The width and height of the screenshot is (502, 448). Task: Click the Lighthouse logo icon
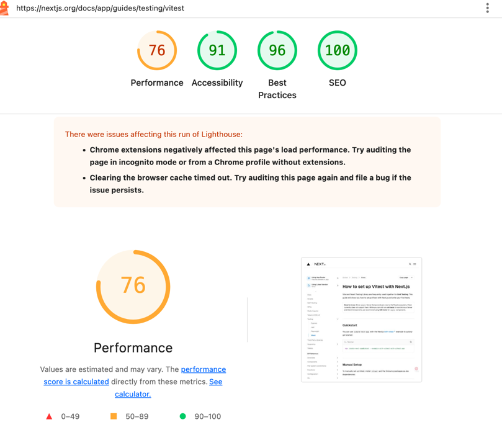pos(4,8)
